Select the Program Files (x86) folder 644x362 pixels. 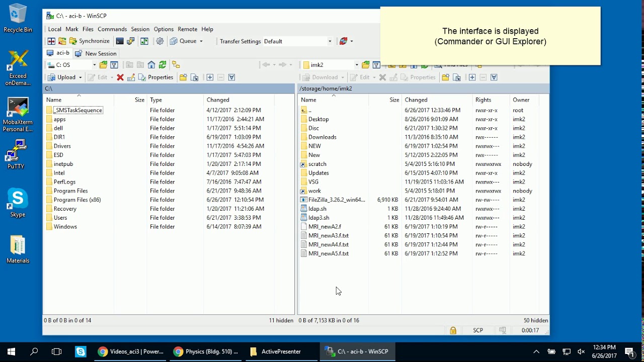pos(77,200)
